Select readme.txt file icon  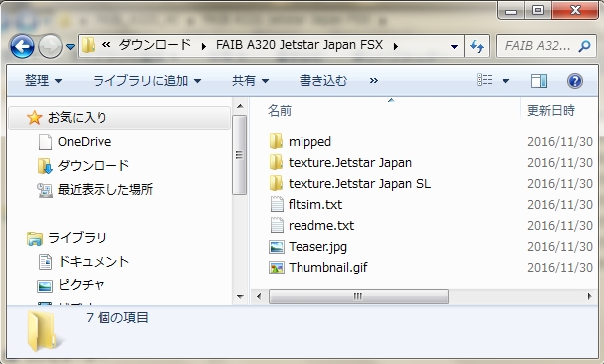coord(277,225)
